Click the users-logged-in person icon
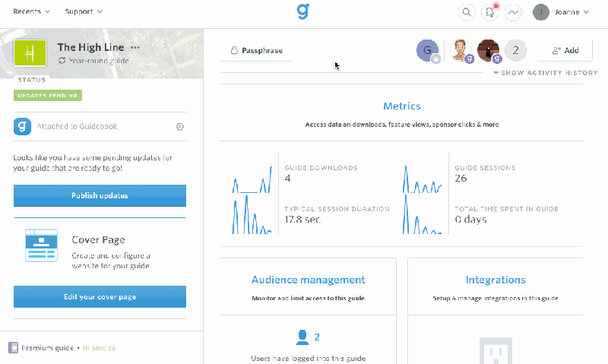The image size is (608, 364). tap(302, 337)
